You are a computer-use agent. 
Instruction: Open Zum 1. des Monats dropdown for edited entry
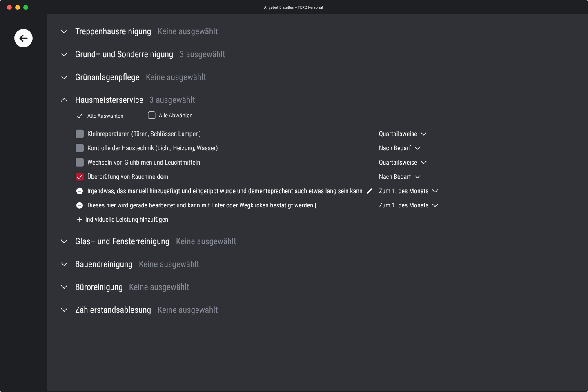408,205
